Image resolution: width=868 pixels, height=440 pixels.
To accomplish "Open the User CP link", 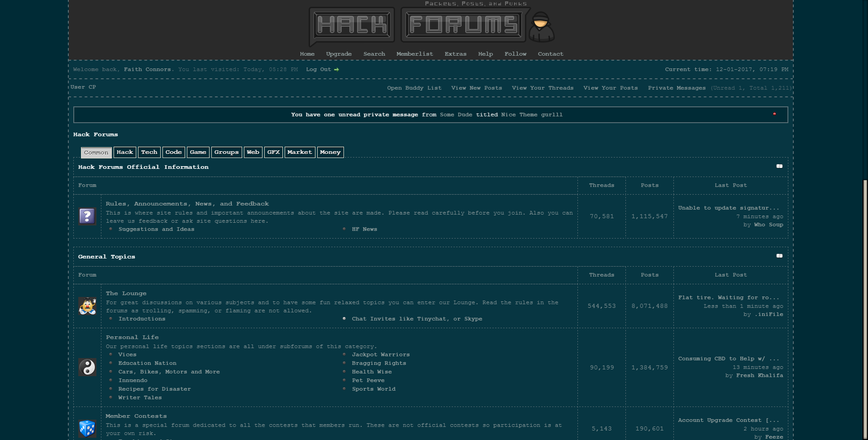I will pyautogui.click(x=83, y=87).
